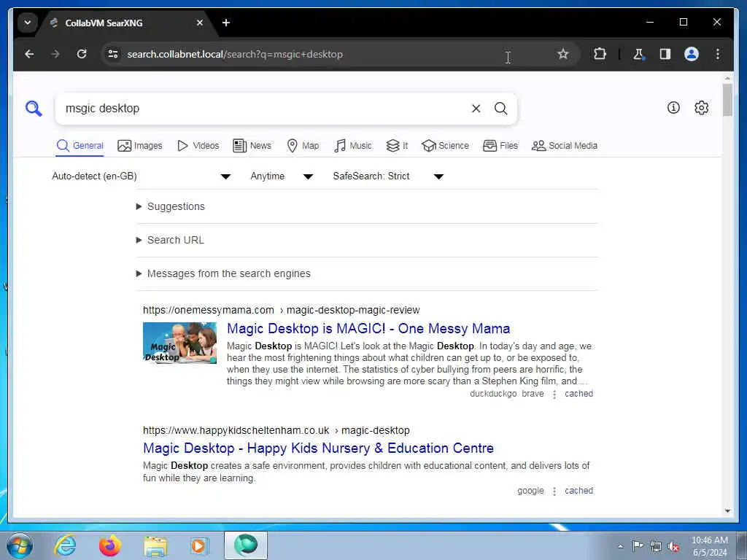Screen dimensions: 747x560
Task: Open more options dots for One Messy Mama result
Action: pos(554,394)
